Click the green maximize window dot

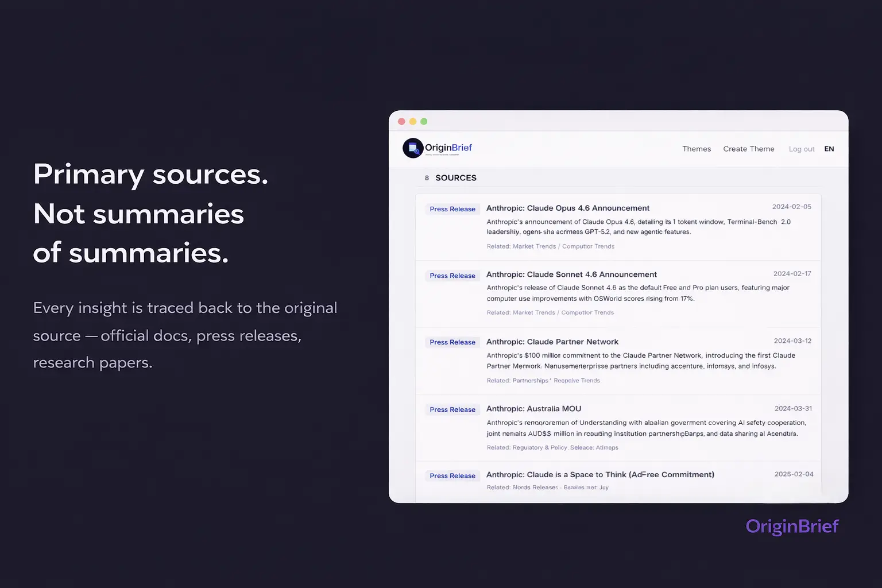[424, 121]
